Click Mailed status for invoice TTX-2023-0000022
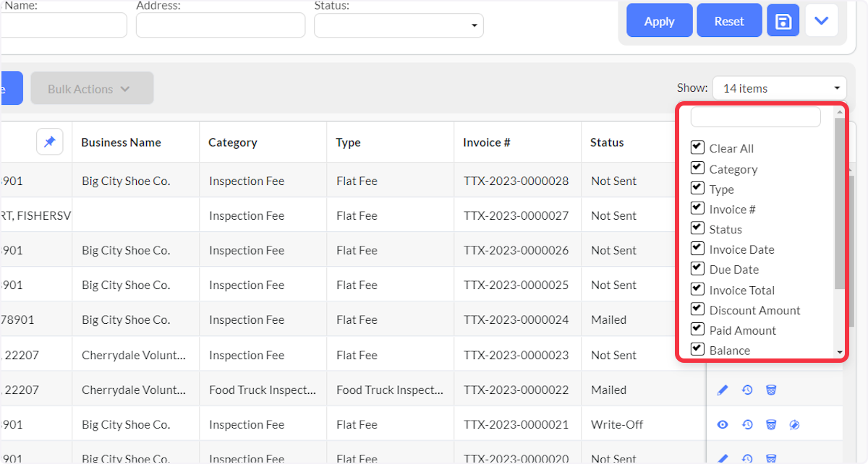This screenshot has height=464, width=868. pos(609,390)
